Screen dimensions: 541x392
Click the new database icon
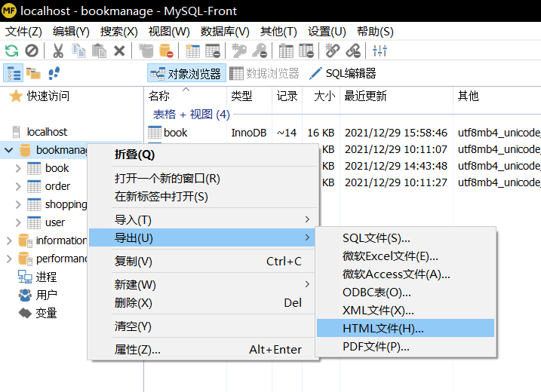[146, 51]
